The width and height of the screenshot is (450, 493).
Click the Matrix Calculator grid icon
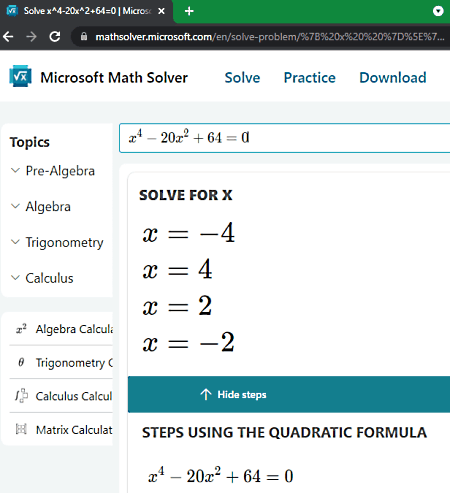[x=21, y=429]
